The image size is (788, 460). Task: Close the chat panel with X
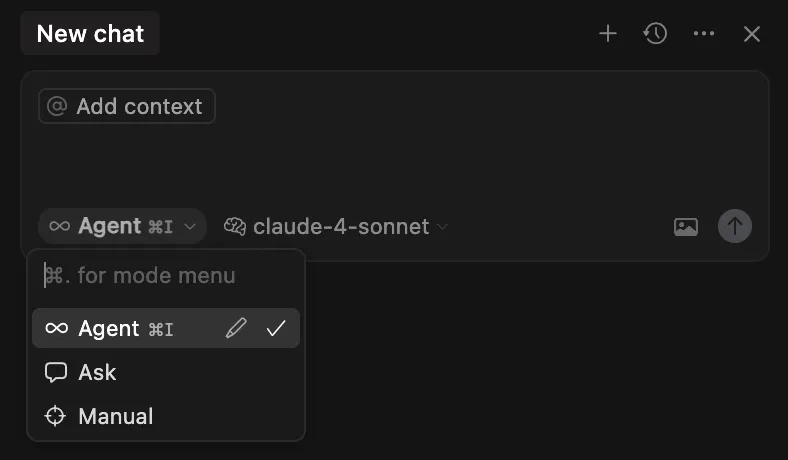(x=752, y=34)
